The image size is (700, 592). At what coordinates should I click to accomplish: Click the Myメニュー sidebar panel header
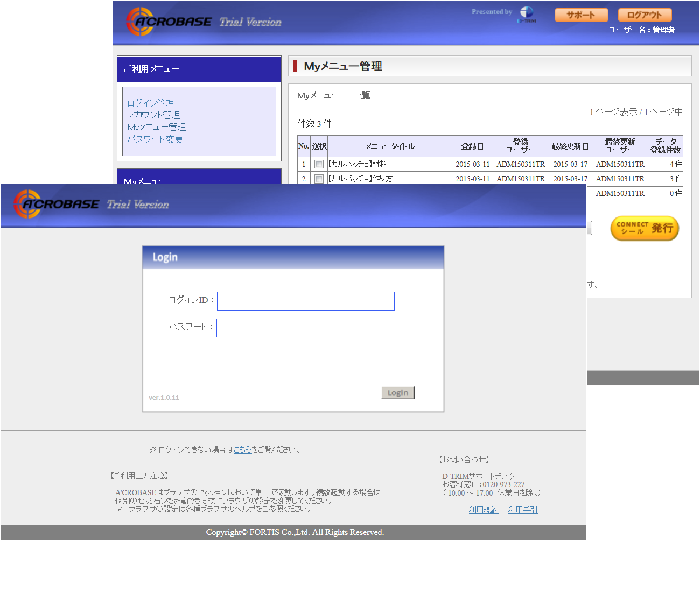[x=199, y=177]
